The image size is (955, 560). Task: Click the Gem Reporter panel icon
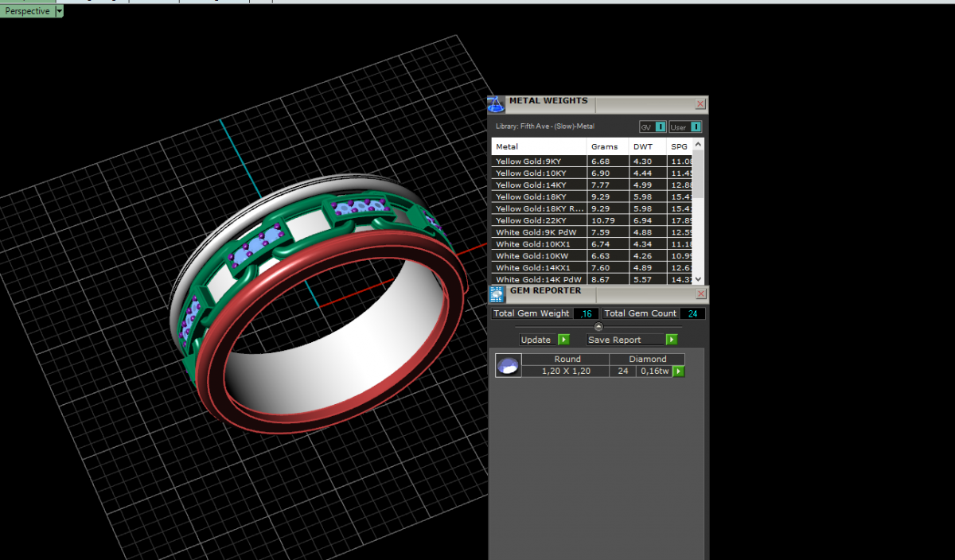click(x=497, y=294)
